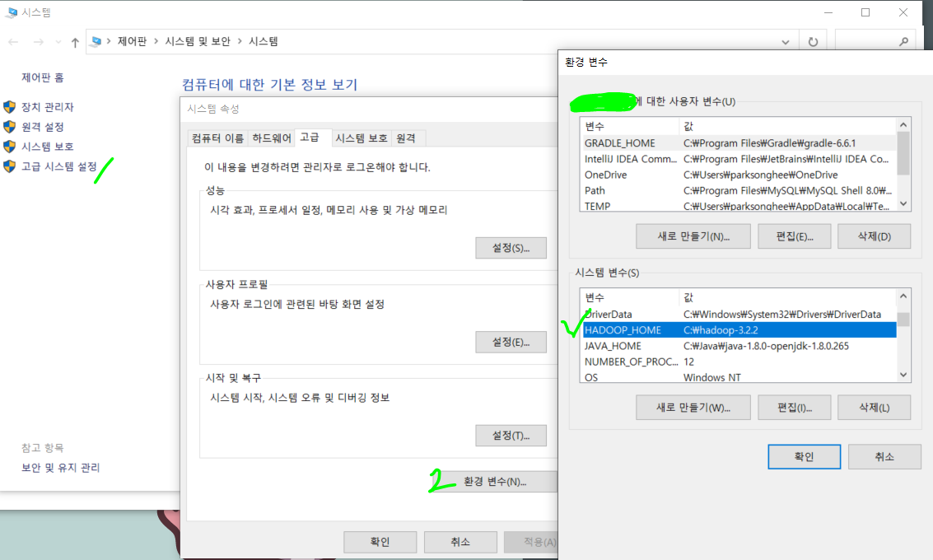Open the 하드웨어 tab
This screenshot has height=560, width=933.
click(271, 138)
